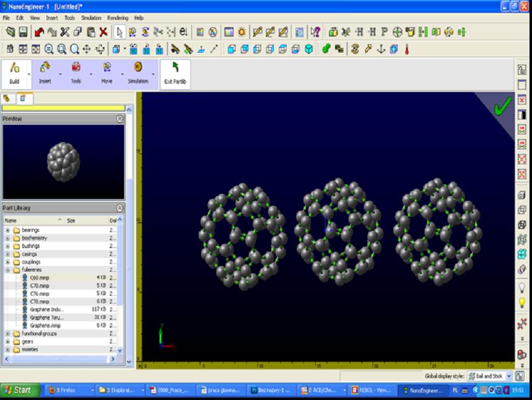Click the red X Delete icon
Image resolution: width=532 pixels, height=400 pixels.
coord(104,32)
